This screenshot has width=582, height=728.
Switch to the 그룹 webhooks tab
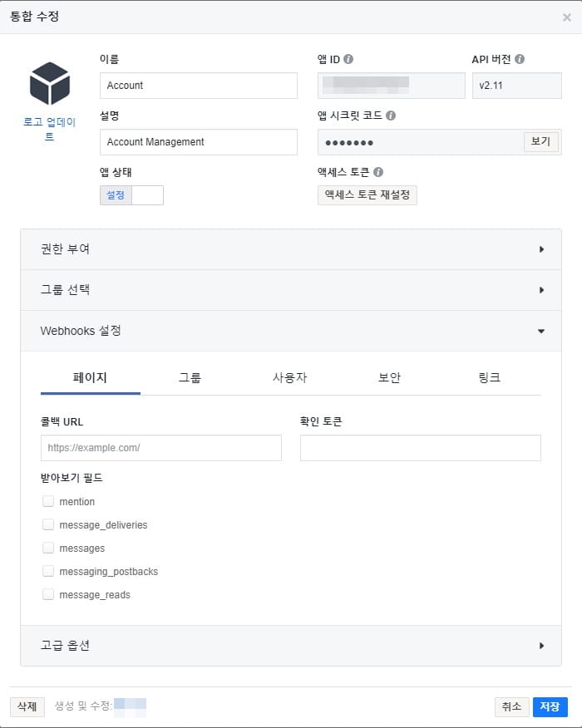[190, 377]
